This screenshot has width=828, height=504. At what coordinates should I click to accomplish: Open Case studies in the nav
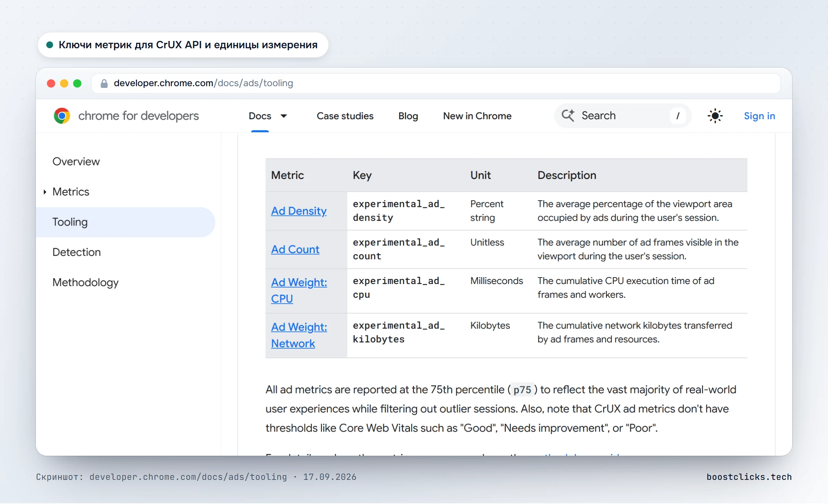point(345,116)
